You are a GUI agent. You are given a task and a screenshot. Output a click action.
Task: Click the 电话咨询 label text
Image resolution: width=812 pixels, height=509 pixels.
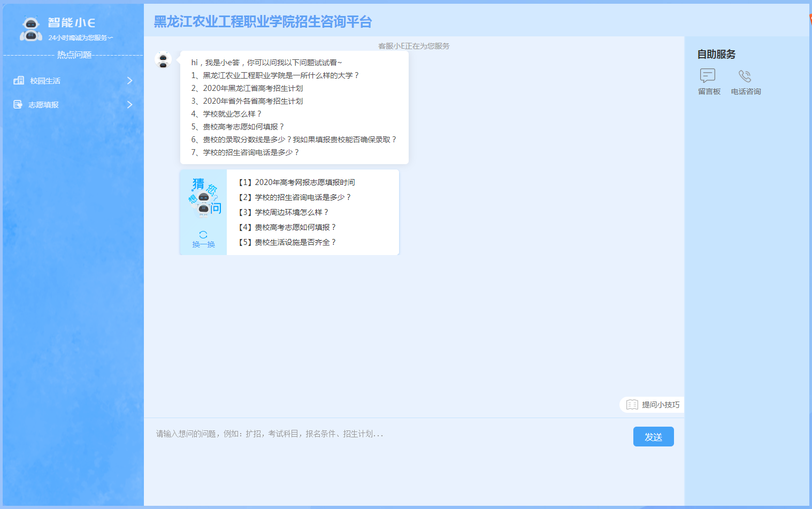tap(746, 91)
